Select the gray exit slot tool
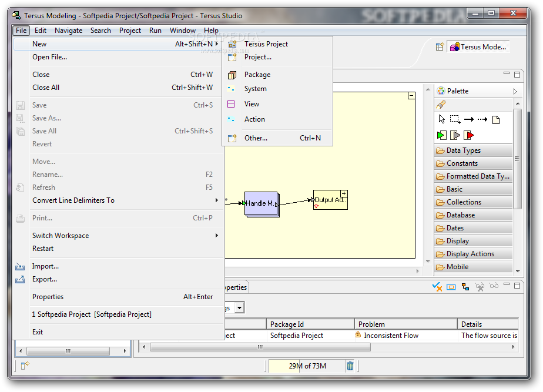 click(455, 135)
